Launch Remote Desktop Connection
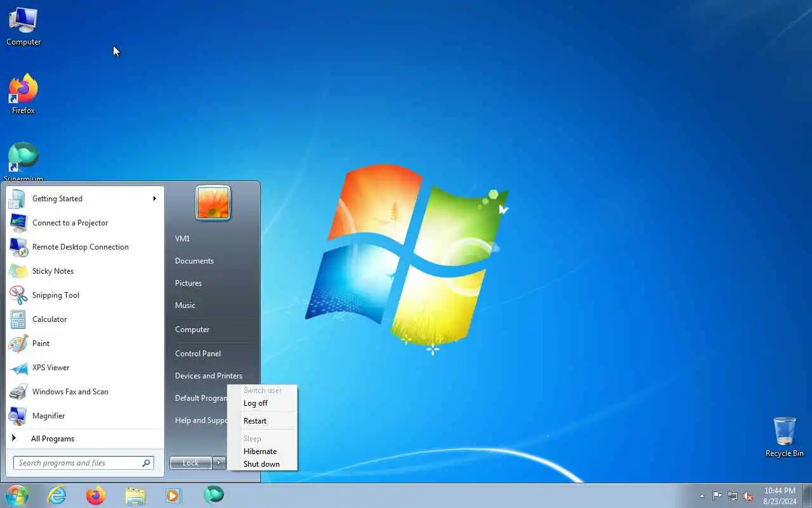The image size is (812, 508). [85, 247]
